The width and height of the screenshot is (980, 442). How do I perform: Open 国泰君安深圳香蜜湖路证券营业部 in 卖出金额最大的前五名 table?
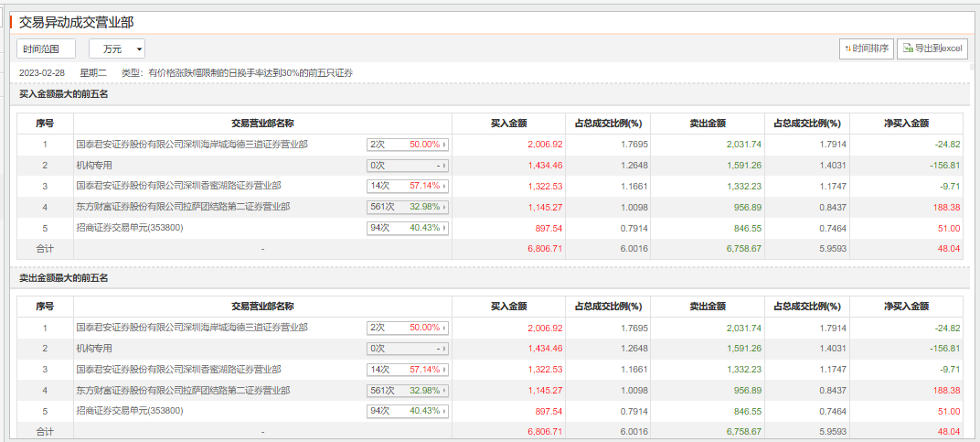coord(178,369)
